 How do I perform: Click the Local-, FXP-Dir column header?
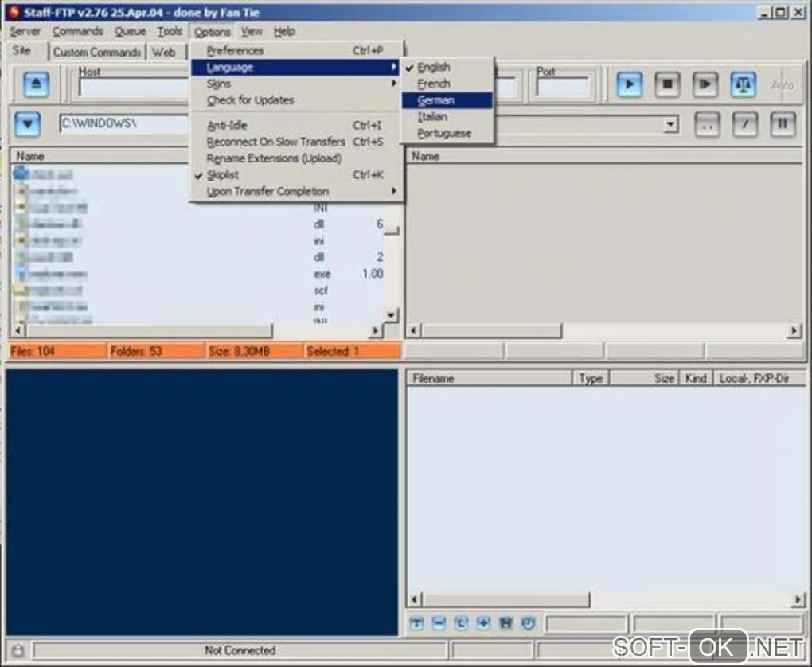coord(759,379)
